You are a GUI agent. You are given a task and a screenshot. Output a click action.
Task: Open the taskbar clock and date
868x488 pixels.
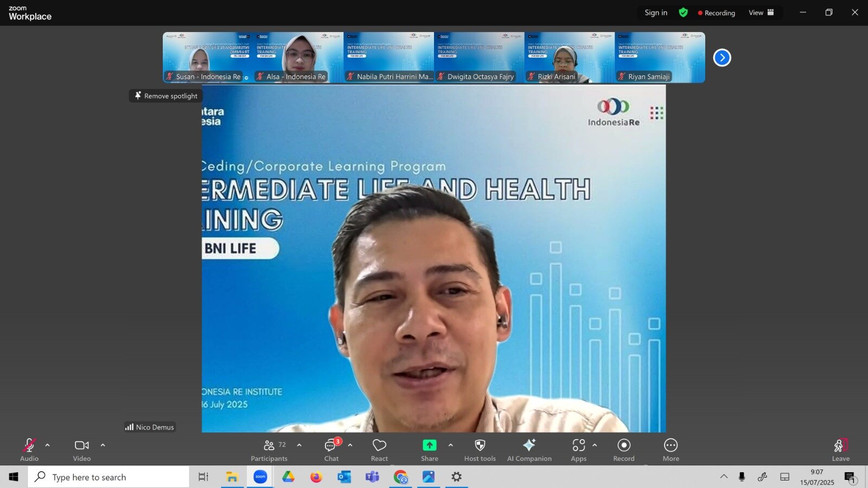click(817, 477)
